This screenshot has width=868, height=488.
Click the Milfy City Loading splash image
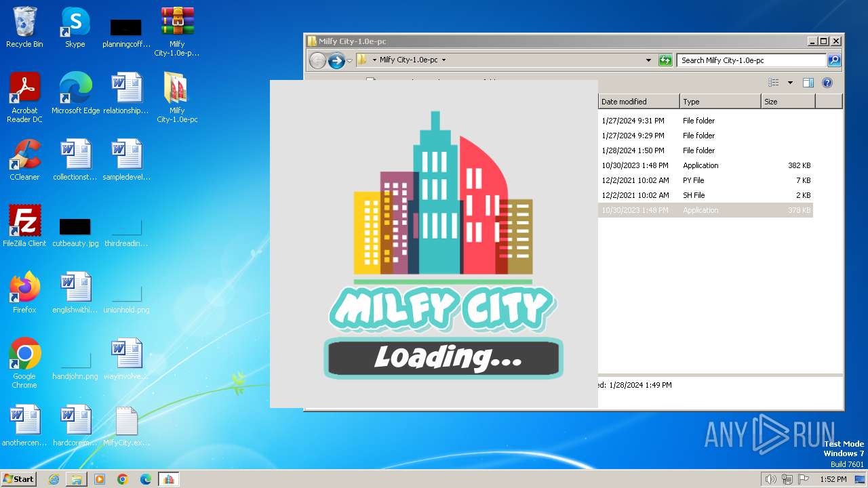tap(434, 244)
